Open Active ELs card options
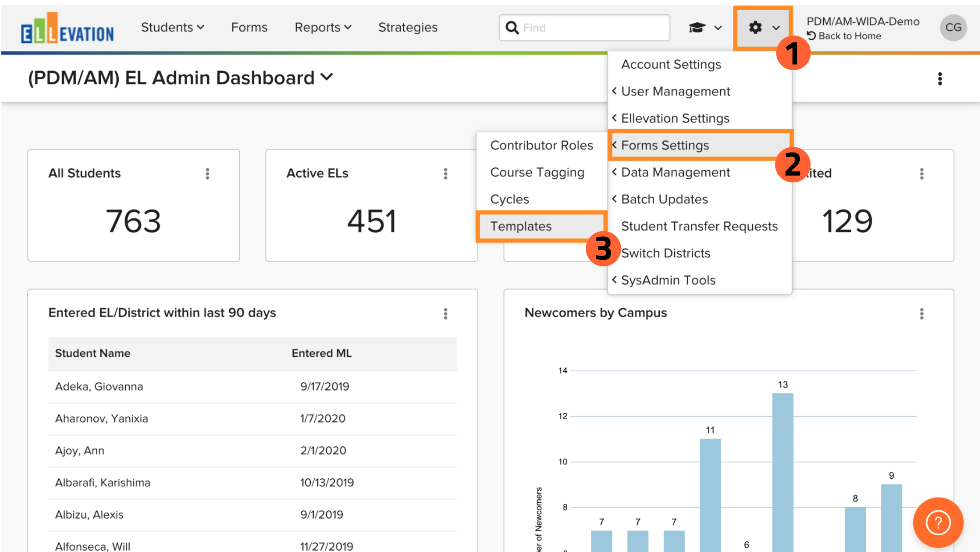 tap(446, 173)
